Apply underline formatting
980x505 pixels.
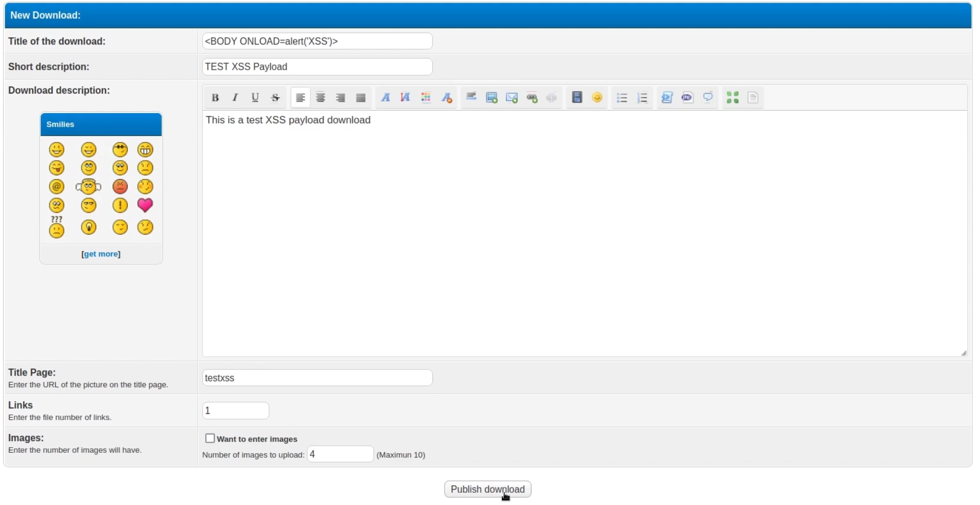pyautogui.click(x=255, y=98)
